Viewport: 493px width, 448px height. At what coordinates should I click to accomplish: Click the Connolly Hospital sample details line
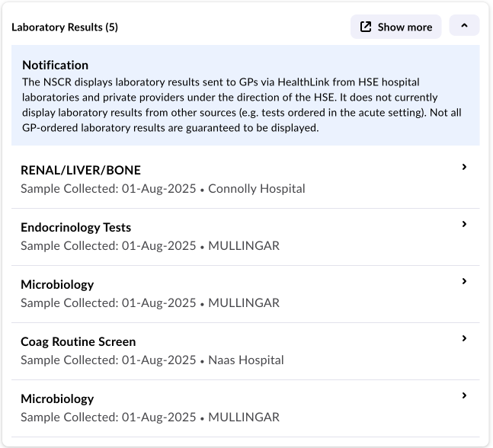tap(162, 188)
